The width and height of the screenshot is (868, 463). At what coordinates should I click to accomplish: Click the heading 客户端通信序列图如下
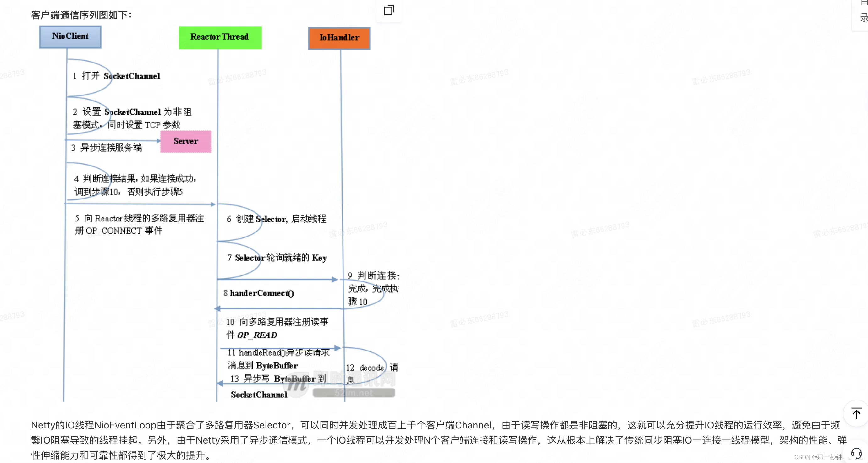(x=81, y=15)
